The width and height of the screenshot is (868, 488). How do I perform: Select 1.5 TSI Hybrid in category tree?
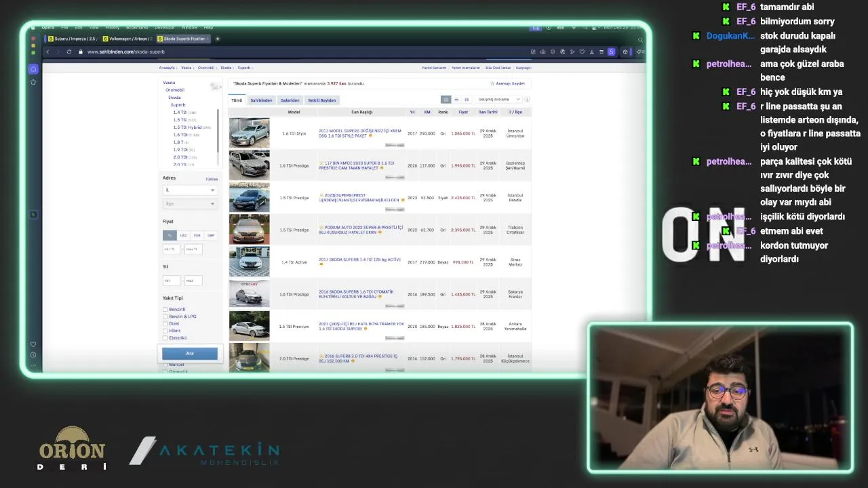(187, 127)
